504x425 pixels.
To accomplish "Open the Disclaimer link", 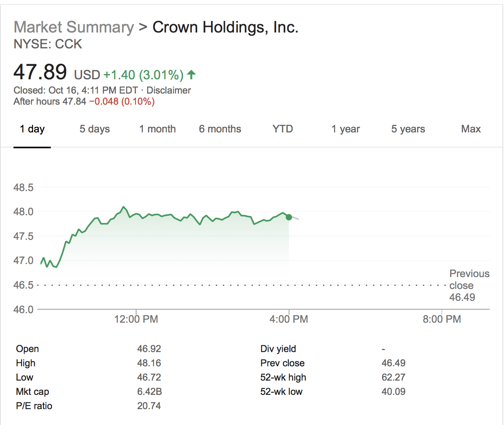I will [x=168, y=90].
